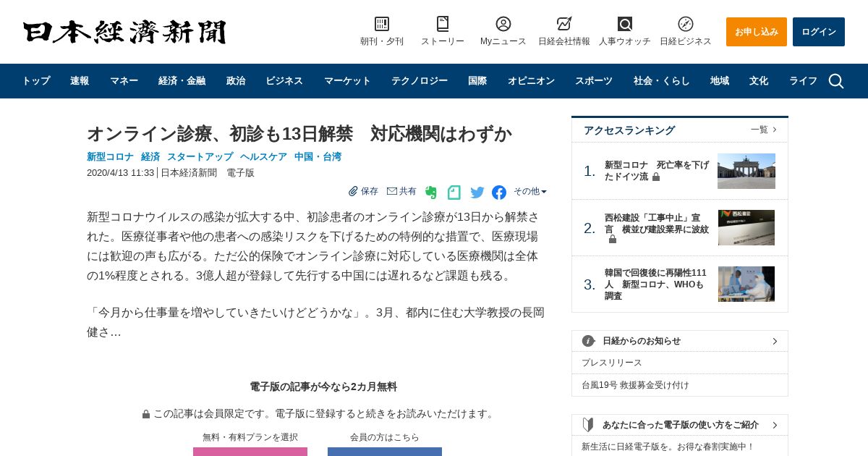Click the ログイン button

[x=819, y=32]
